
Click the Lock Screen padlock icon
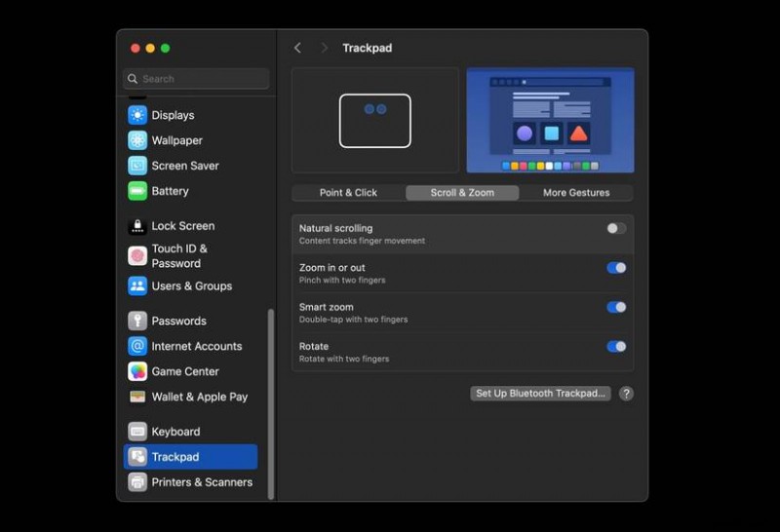pos(137,226)
